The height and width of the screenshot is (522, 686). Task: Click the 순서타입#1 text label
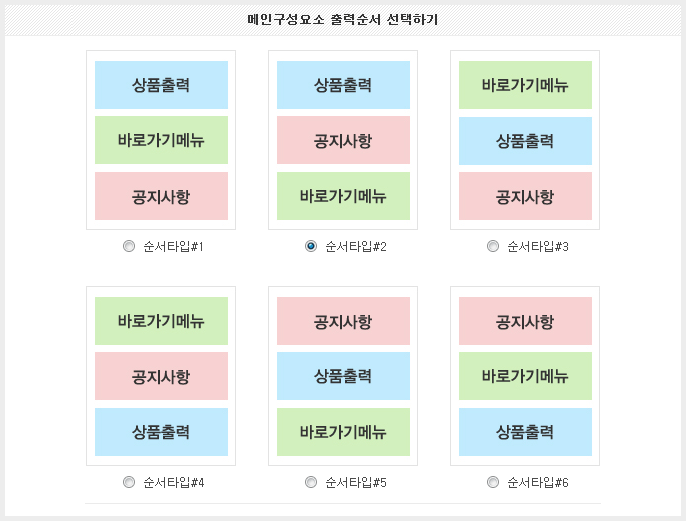(x=173, y=247)
